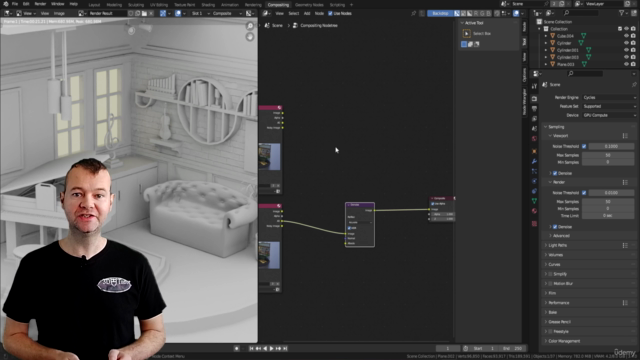Open the Composite layer dropdown
This screenshot has width=640, height=360.
coord(227,13)
